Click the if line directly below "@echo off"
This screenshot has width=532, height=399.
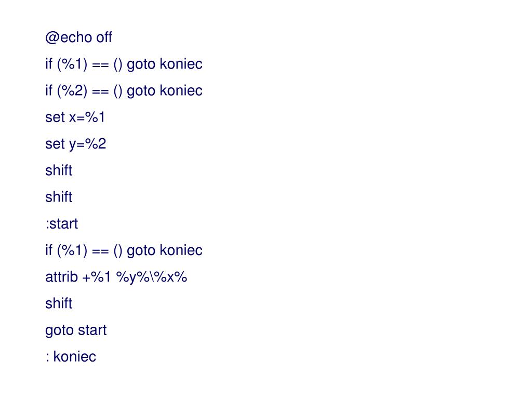[x=124, y=64]
